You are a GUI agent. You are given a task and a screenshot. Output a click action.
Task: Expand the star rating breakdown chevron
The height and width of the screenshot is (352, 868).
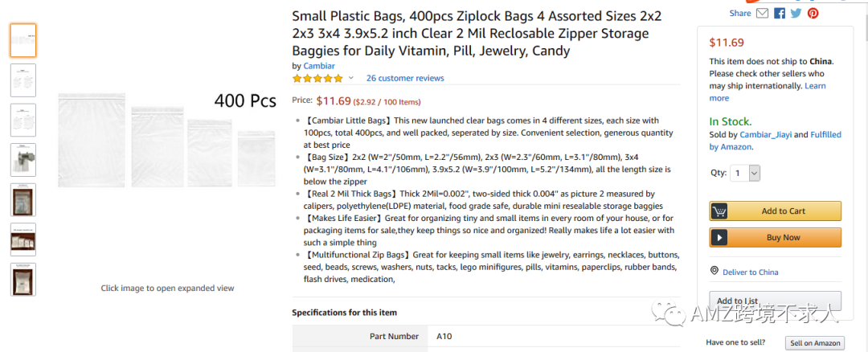(350, 78)
